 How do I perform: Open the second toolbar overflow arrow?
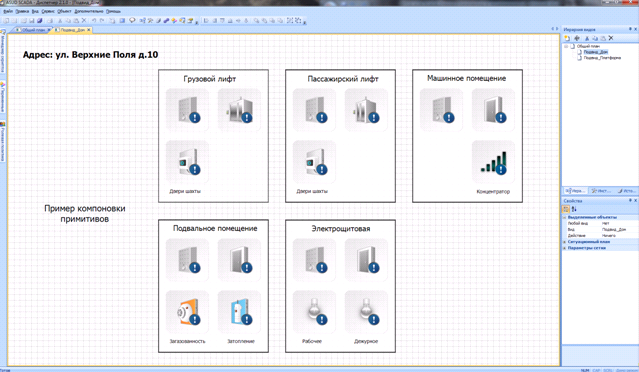(x=305, y=22)
